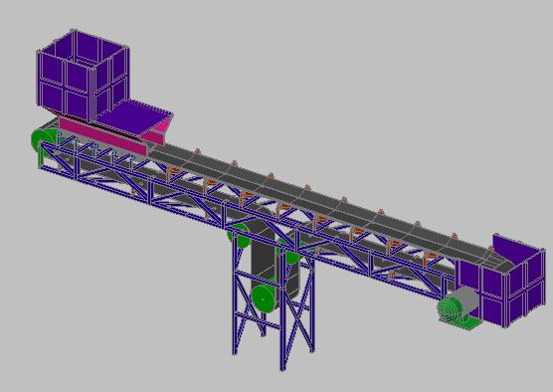553x392 pixels.
Task: Select the dark gray conveyor belt surface
Action: 317,198
